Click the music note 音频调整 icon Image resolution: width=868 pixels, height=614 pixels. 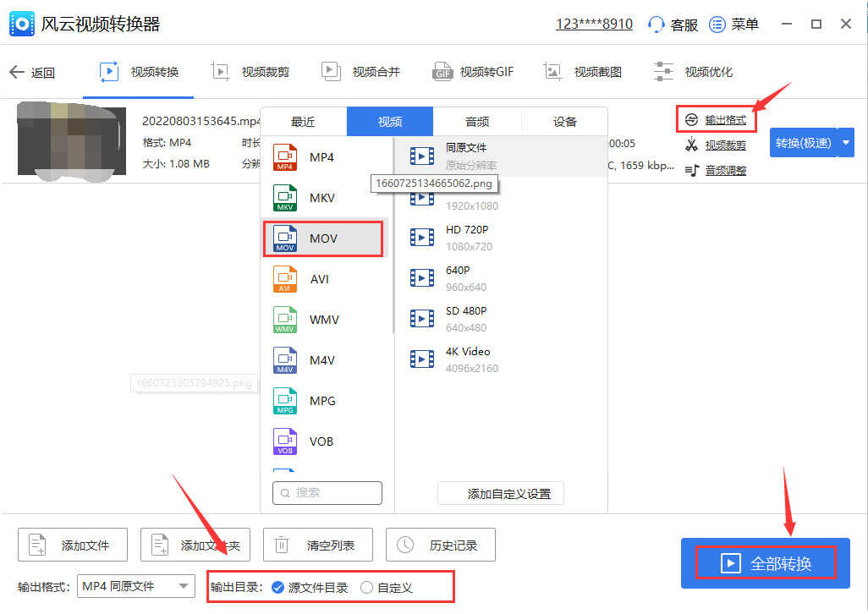pos(692,170)
